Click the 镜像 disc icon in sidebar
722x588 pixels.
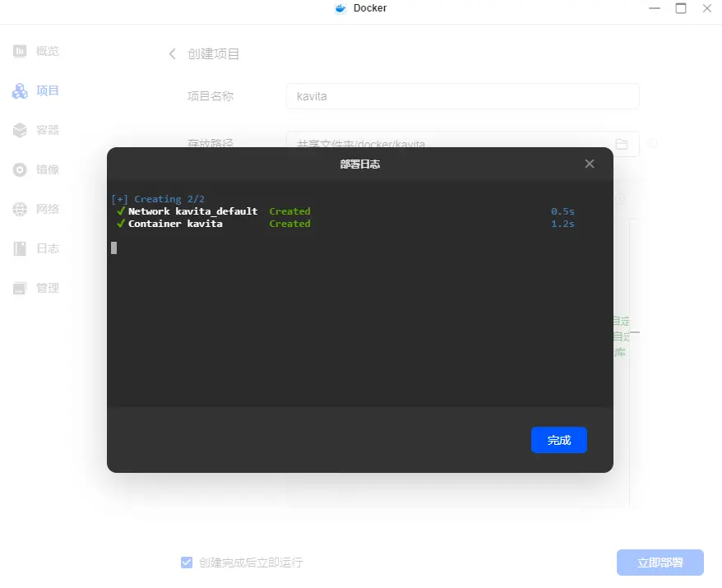[20, 169]
